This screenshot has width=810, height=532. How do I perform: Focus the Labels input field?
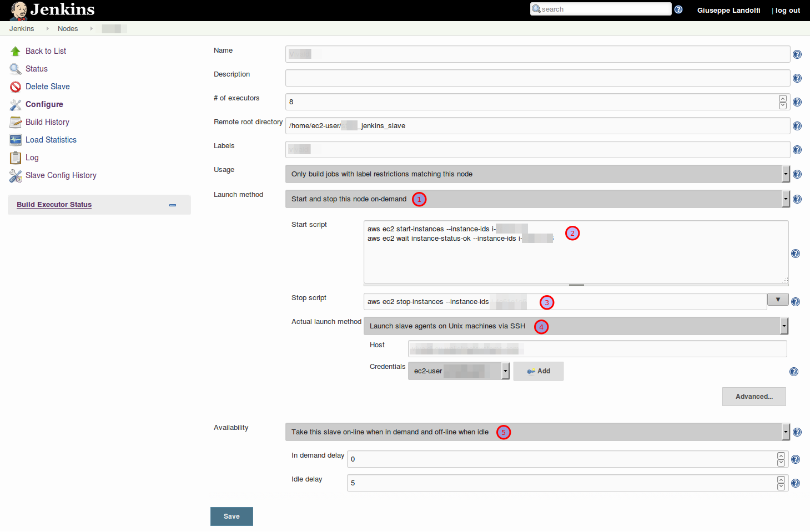click(x=537, y=150)
